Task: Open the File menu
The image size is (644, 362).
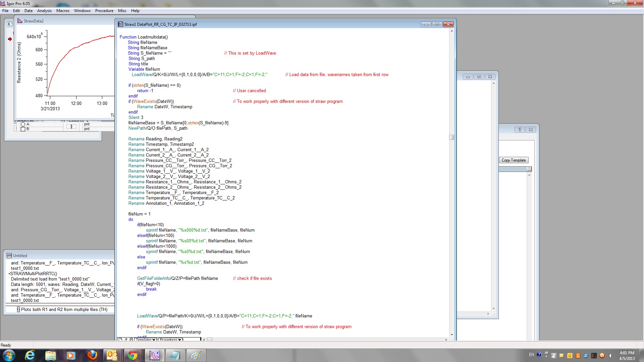Action: (x=5, y=11)
